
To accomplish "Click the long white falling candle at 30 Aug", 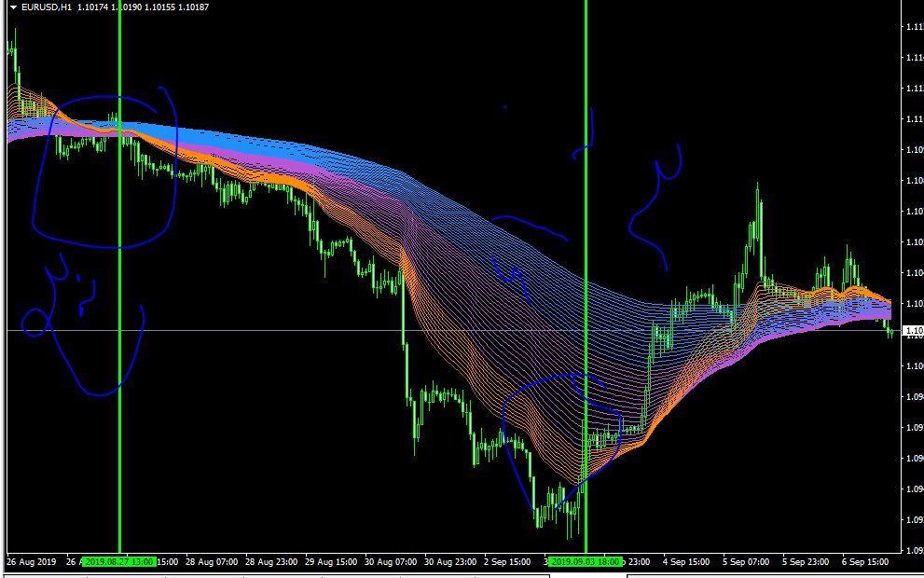I will [405, 308].
